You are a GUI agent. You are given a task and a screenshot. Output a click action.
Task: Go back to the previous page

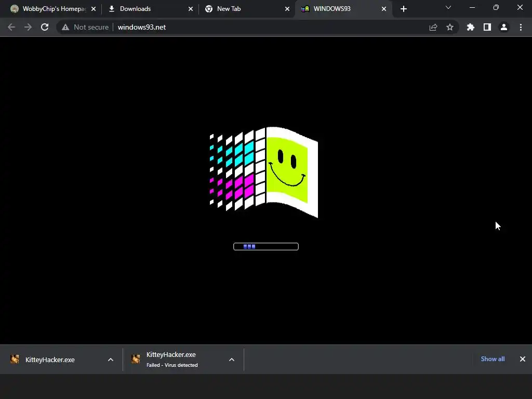(11, 27)
